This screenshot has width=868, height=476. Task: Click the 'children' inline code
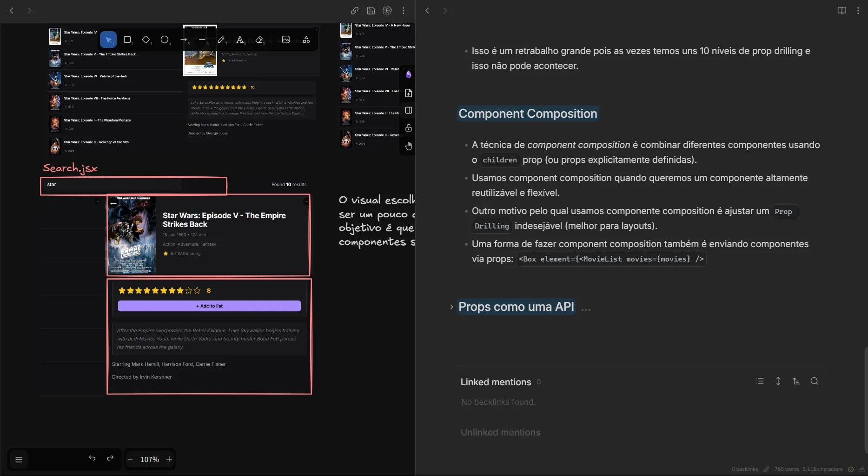click(x=500, y=160)
